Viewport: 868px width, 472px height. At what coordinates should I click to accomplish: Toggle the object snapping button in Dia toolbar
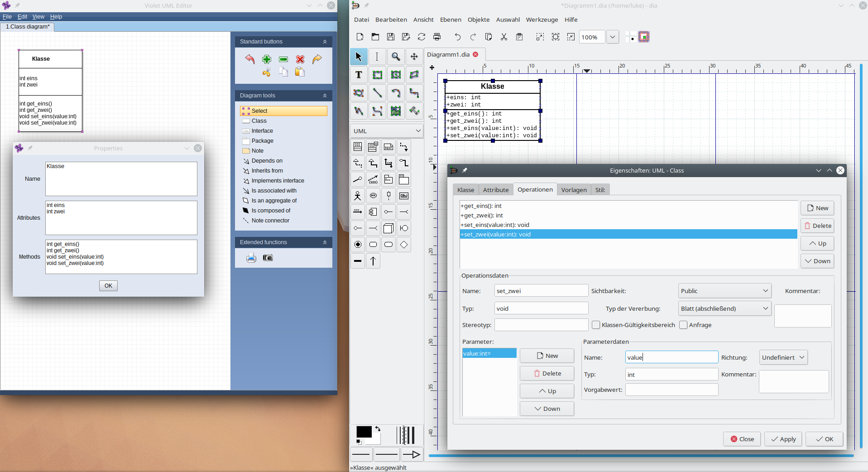pyautogui.click(x=644, y=37)
